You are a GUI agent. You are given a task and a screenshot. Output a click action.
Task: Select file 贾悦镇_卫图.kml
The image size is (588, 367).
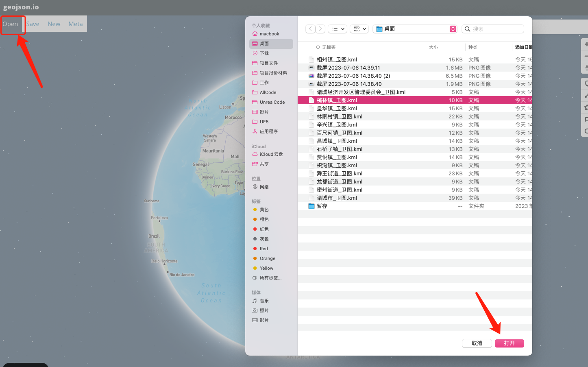(415, 157)
